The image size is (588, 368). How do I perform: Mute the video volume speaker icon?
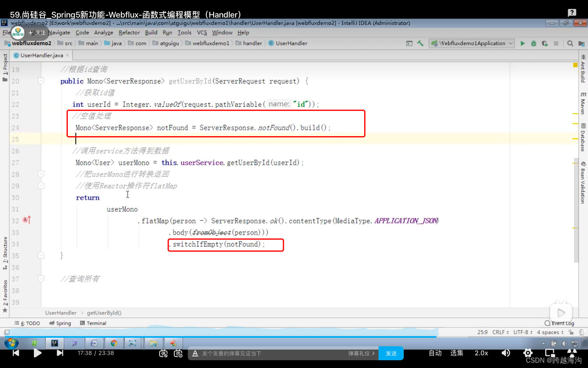(506, 353)
